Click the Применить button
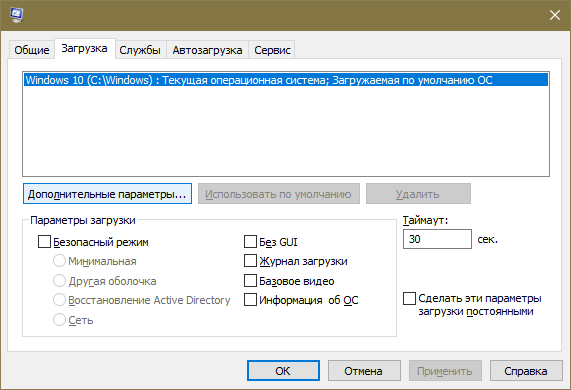The image size is (571, 390). click(445, 371)
